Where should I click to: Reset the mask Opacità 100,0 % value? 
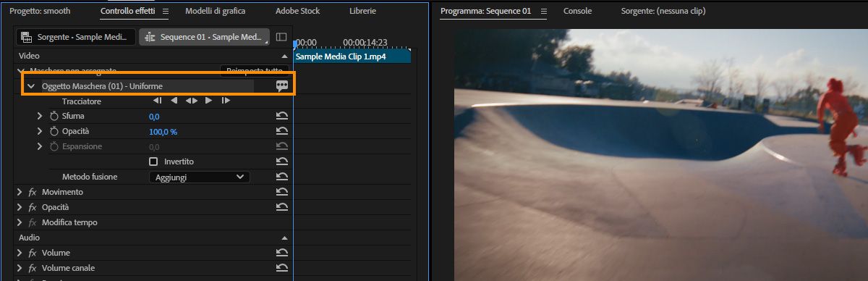pos(282,131)
